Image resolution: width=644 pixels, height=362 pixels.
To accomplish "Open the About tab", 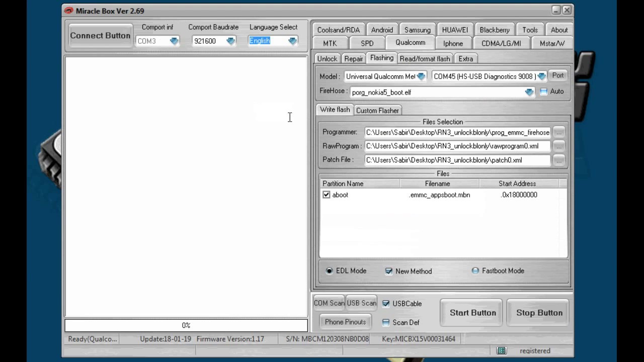I will (x=559, y=30).
